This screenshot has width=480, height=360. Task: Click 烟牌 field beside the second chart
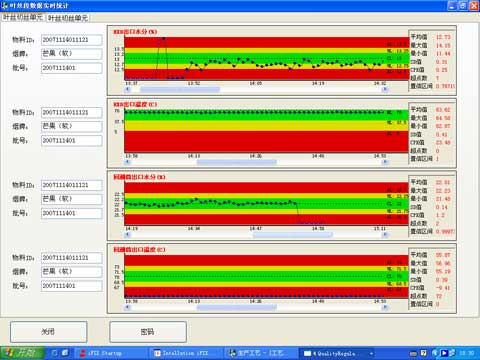pyautogui.click(x=72, y=126)
